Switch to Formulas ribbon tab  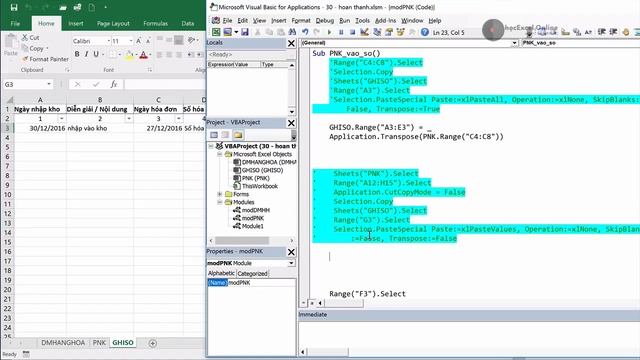pos(156,24)
